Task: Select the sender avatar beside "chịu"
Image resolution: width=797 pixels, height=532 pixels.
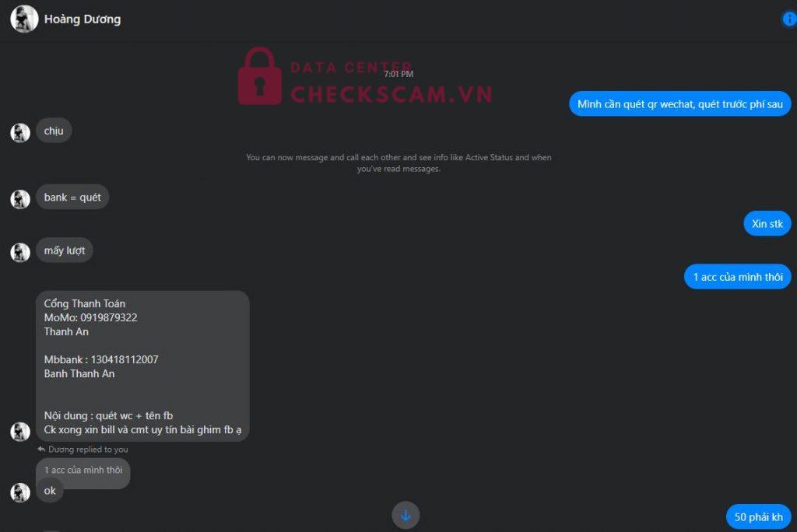Action: pyautogui.click(x=20, y=133)
